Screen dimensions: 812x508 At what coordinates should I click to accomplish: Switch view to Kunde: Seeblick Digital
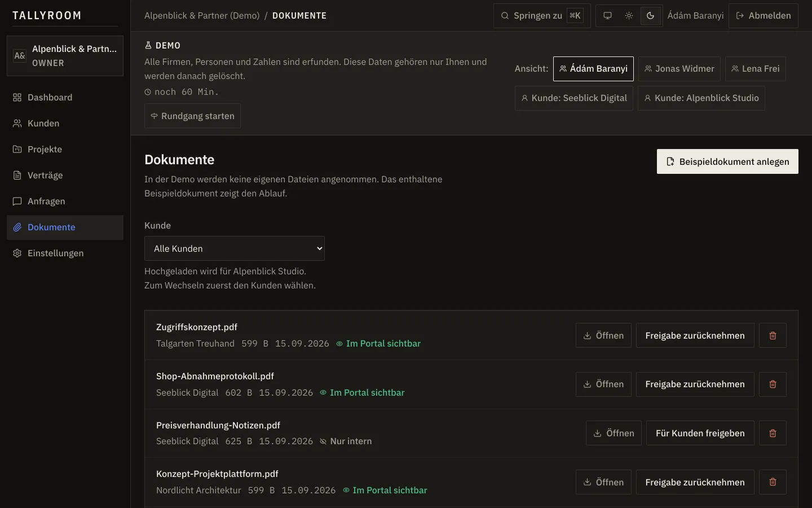click(x=574, y=98)
